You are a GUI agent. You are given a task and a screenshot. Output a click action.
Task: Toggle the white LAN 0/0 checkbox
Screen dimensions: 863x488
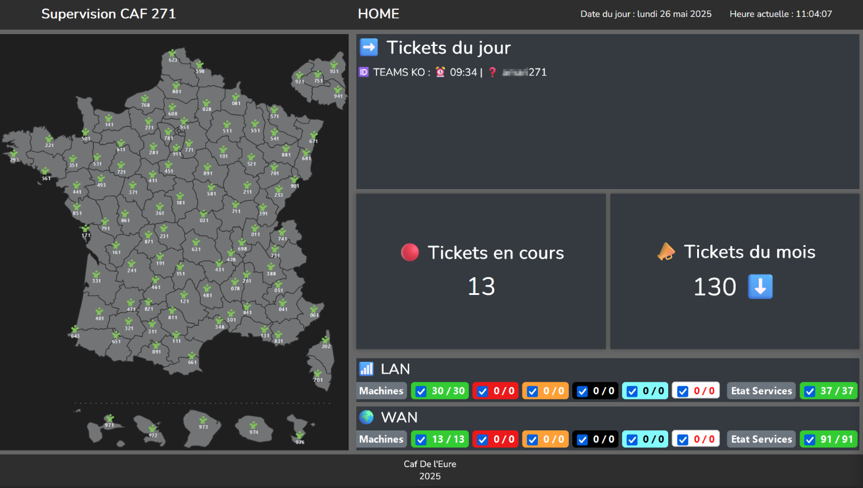click(682, 391)
